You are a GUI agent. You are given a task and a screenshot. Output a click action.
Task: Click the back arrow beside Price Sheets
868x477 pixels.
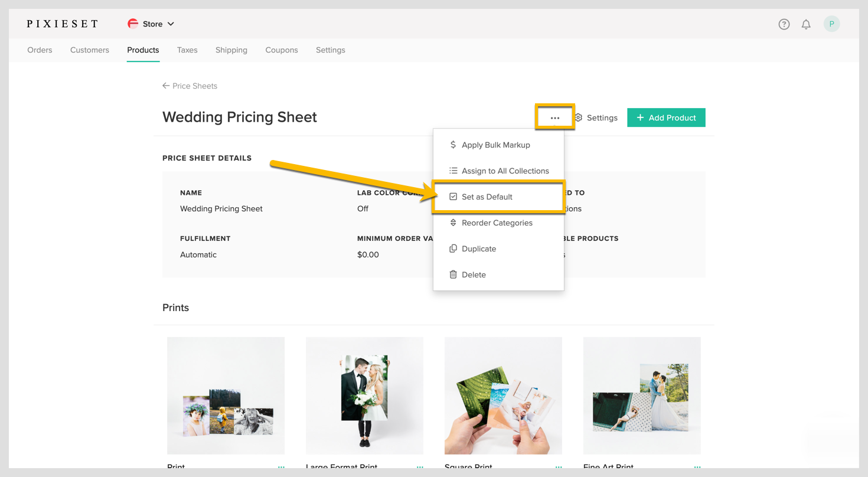click(166, 86)
